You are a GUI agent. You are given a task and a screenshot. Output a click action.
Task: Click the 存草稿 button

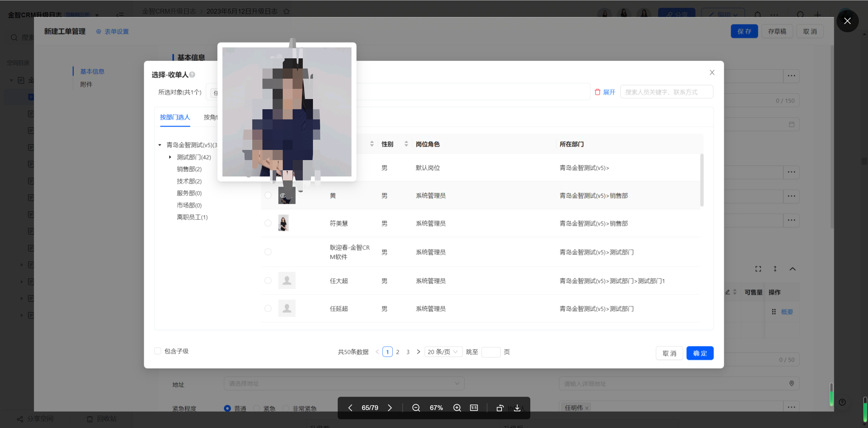[x=777, y=32]
